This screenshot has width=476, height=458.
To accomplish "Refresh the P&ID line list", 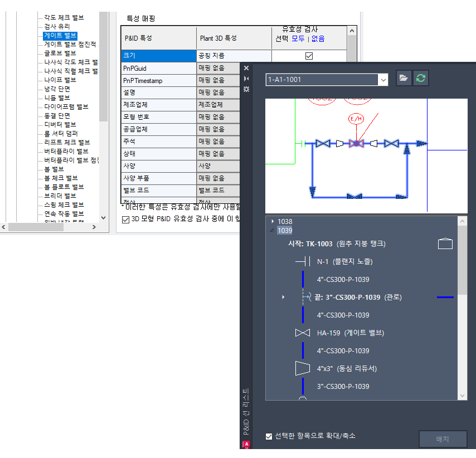I will coord(420,79).
